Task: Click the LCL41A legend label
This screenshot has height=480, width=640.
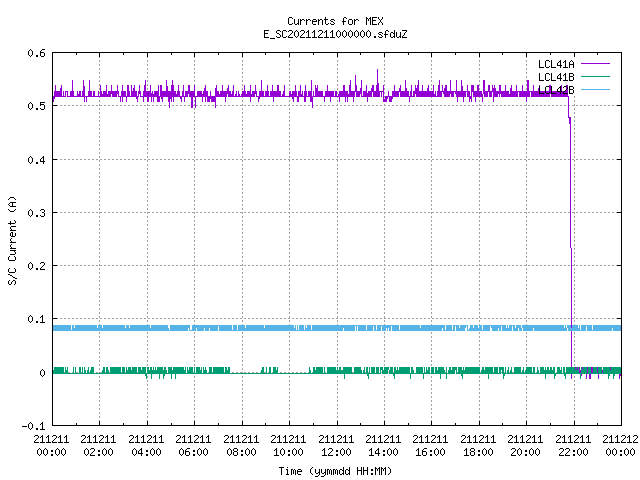Action: [556, 64]
